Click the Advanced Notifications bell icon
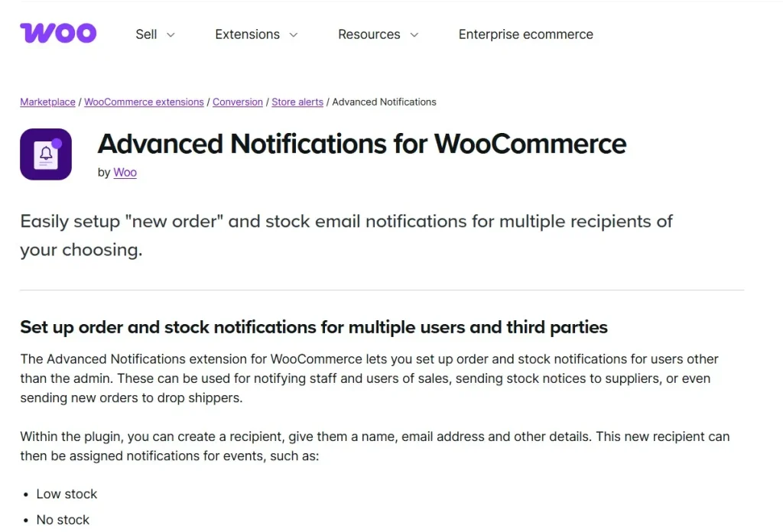Screen dimensions: 783x532 click(x=45, y=154)
